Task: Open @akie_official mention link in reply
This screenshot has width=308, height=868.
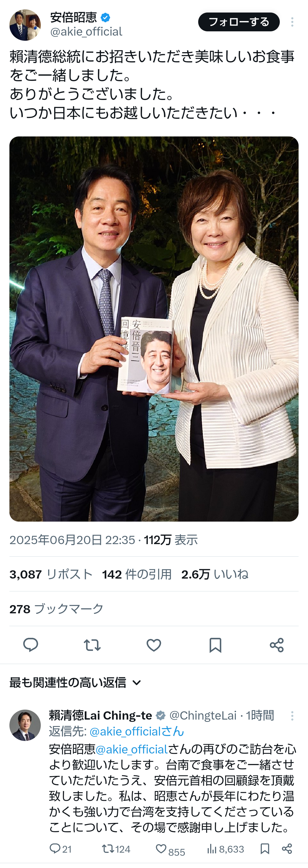Action: [x=131, y=749]
